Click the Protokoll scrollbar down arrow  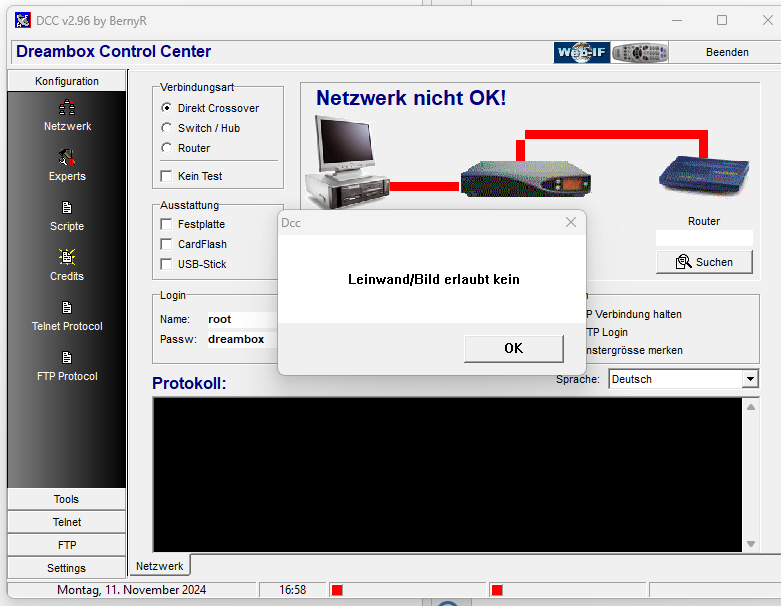click(x=751, y=544)
